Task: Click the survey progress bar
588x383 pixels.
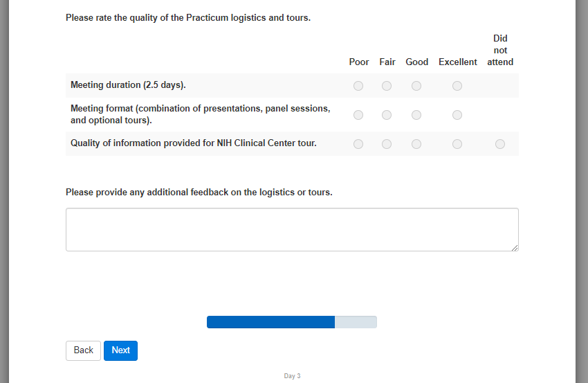Action: (291, 322)
